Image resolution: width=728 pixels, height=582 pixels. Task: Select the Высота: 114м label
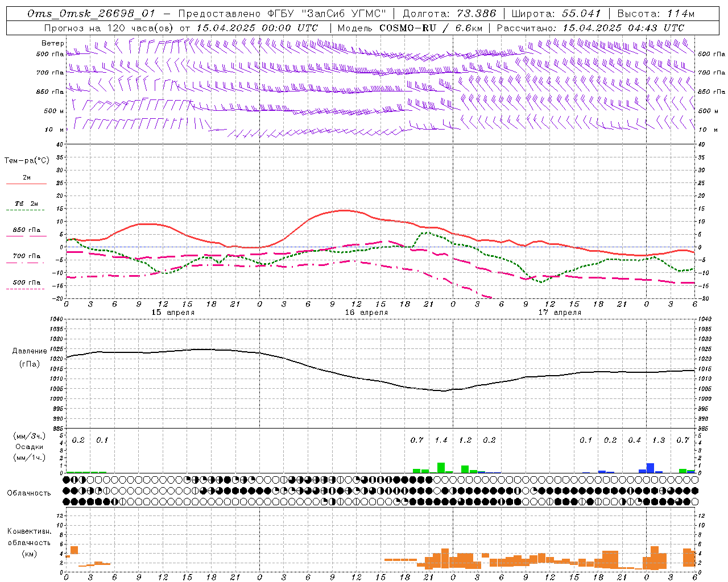coord(656,14)
